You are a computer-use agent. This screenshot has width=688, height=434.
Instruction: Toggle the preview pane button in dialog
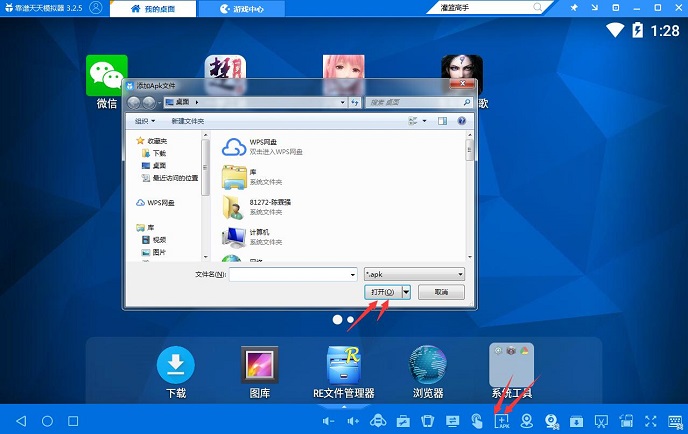tap(441, 121)
